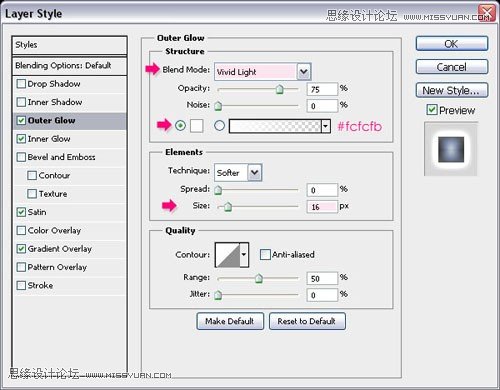Uncheck the Gradient Overlay checkbox
This screenshot has height=390, width=500.
[21, 249]
